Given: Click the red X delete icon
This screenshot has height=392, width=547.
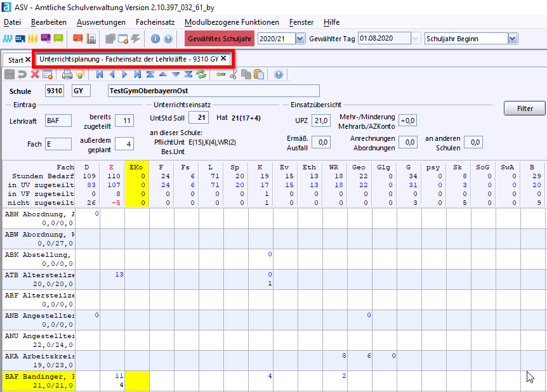Looking at the screenshot, I should (35, 74).
